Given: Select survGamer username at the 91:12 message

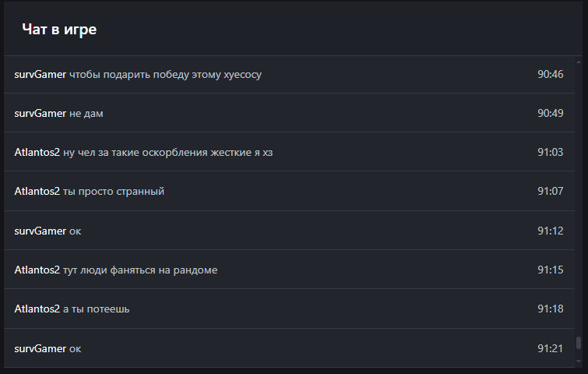Looking at the screenshot, I should pos(40,231).
